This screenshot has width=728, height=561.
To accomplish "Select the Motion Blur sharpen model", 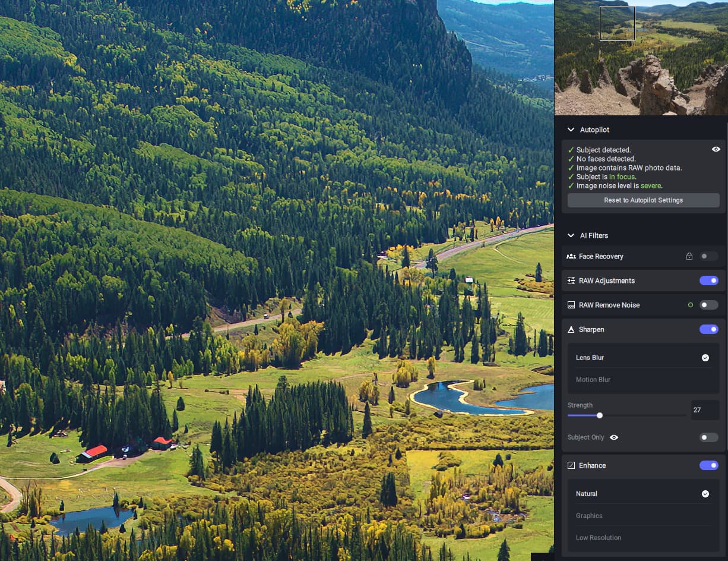I will 593,380.
